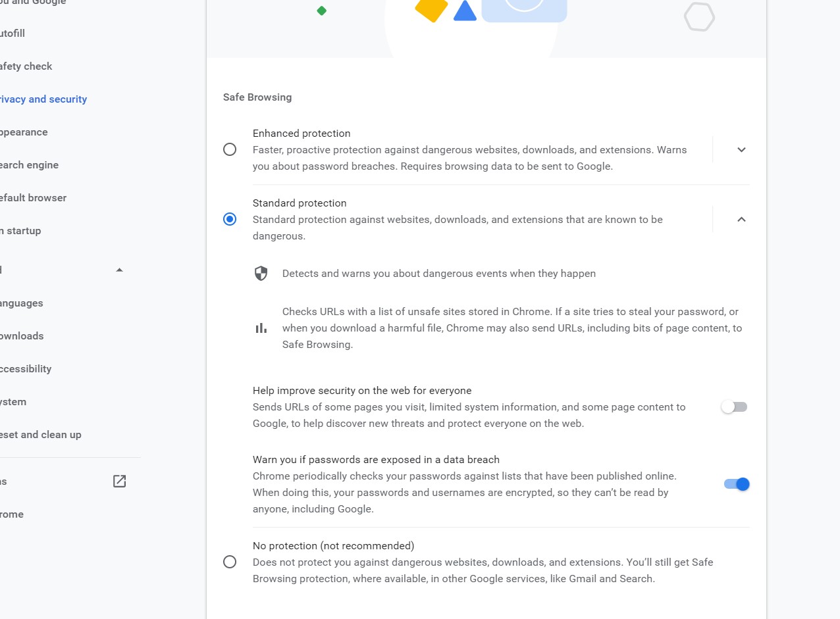Screen dimensions: 840x619
Task: Click the bar chart icon beside URL checks
Action: tap(261, 328)
